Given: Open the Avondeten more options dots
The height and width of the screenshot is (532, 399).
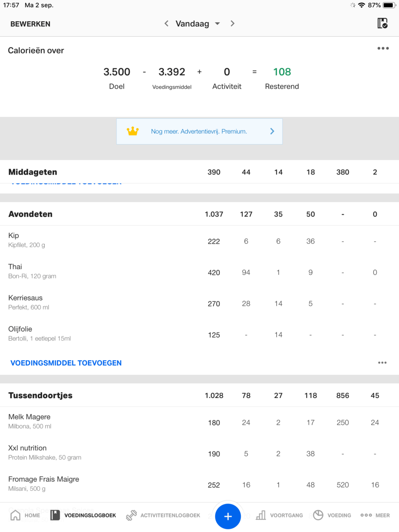Looking at the screenshot, I should (x=382, y=363).
